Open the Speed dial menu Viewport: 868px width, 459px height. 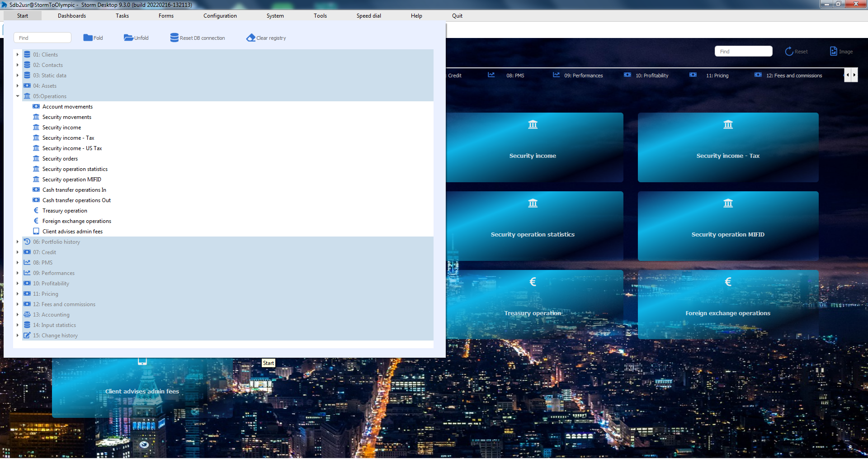(368, 15)
